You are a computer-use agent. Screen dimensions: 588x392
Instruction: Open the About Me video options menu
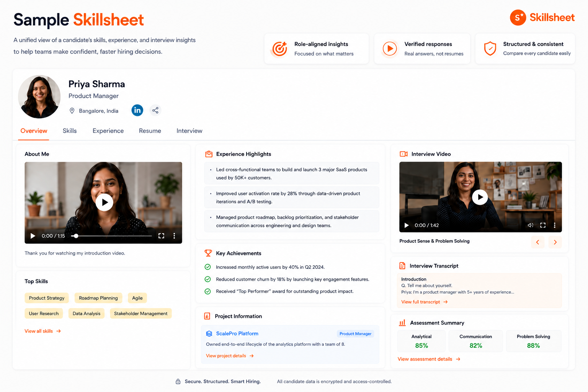[x=174, y=236]
